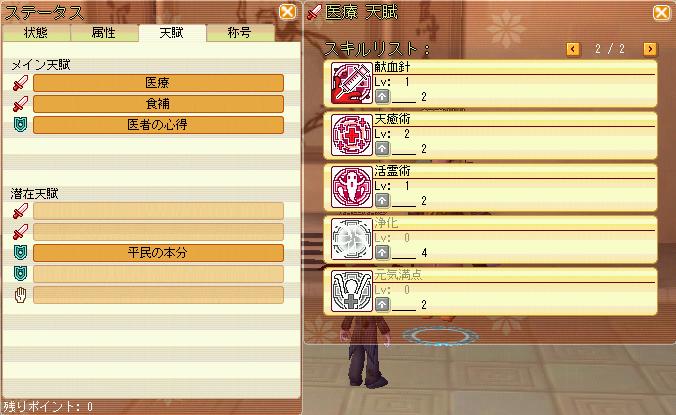676x415 pixels.
Task: Close the 医療 天賦 skill window
Action: [x=661, y=12]
